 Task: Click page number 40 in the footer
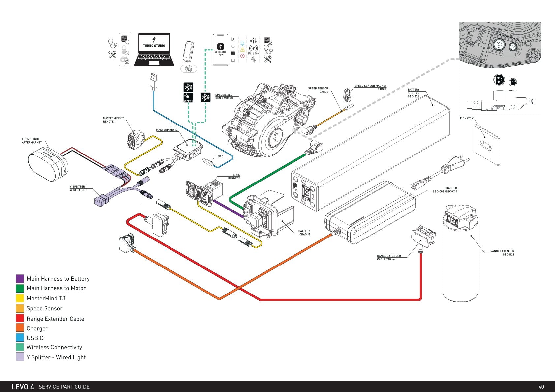[x=541, y=387]
